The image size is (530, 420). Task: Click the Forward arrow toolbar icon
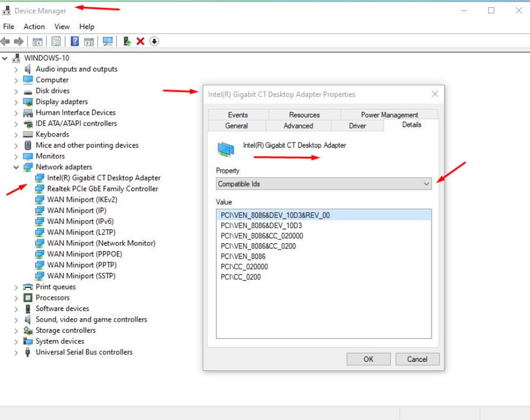(18, 41)
